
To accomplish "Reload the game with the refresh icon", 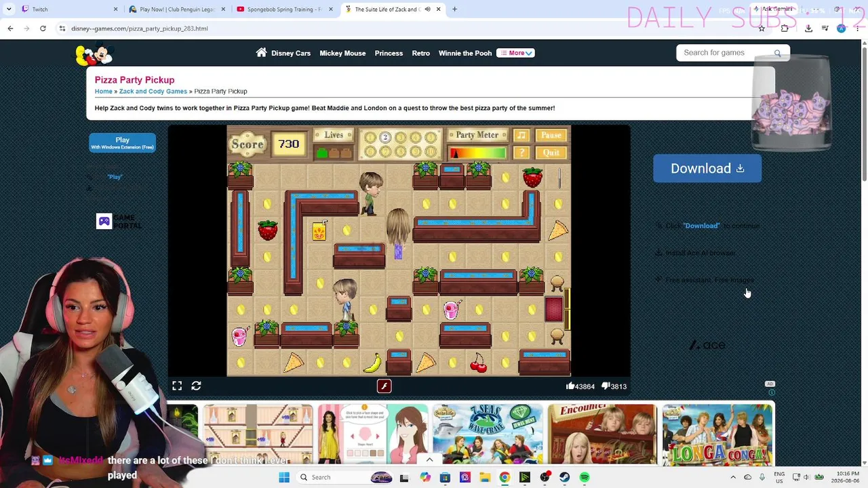I will point(196,386).
